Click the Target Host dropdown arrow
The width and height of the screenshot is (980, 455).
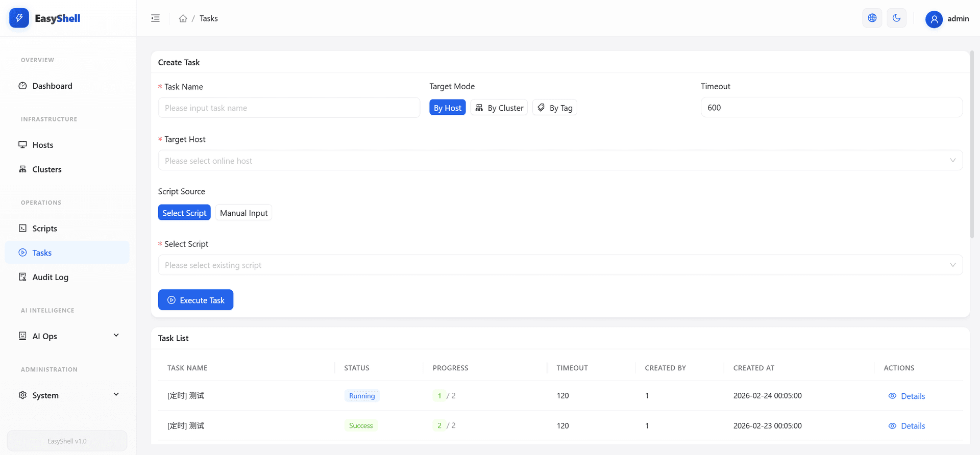pyautogui.click(x=952, y=160)
